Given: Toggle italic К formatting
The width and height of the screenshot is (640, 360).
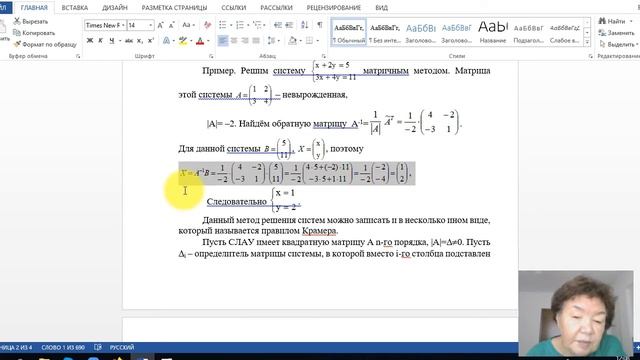Looking at the screenshot, I should (100, 40).
